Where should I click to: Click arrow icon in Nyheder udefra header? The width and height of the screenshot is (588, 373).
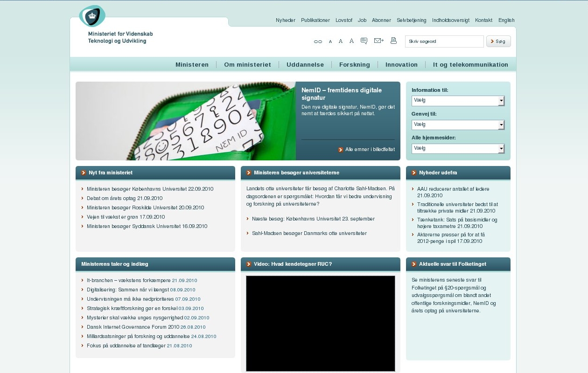(414, 173)
